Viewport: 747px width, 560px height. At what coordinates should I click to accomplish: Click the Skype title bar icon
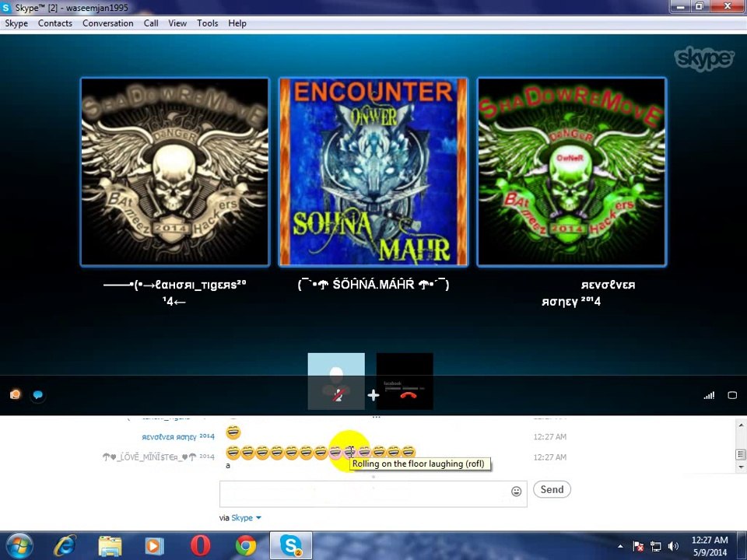(6, 8)
